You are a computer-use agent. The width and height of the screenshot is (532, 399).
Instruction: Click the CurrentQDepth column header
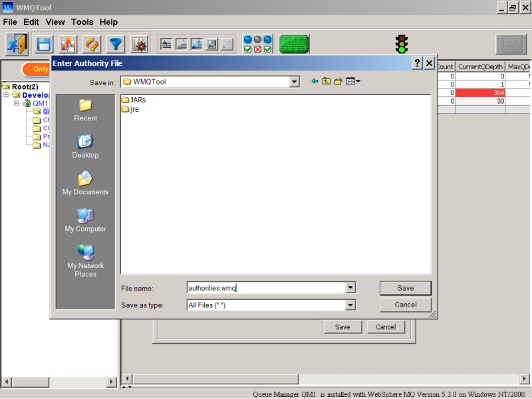480,67
